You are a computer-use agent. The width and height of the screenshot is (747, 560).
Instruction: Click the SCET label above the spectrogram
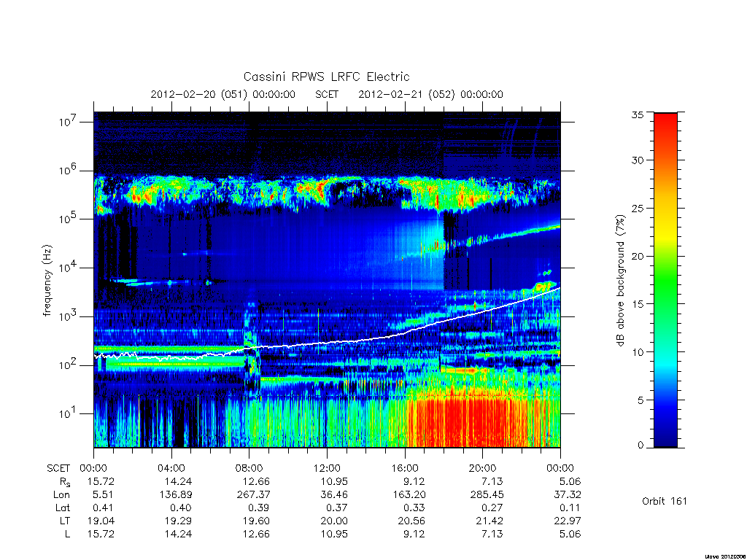tap(327, 94)
